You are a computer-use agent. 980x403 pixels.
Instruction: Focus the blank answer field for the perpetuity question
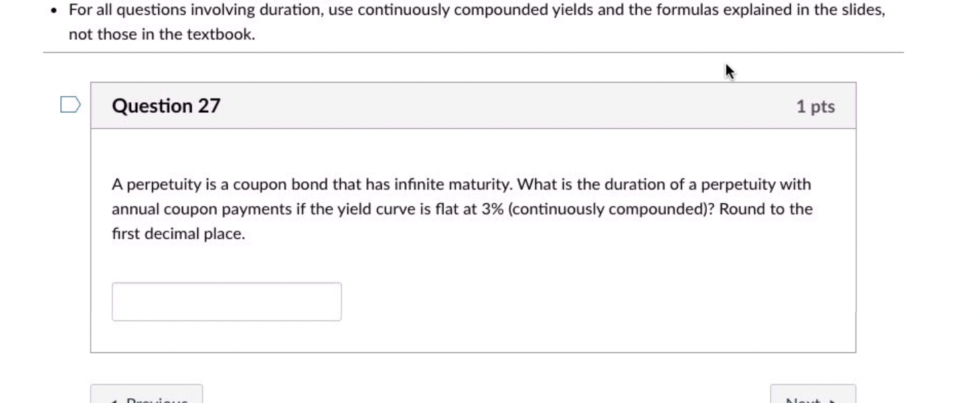(226, 301)
